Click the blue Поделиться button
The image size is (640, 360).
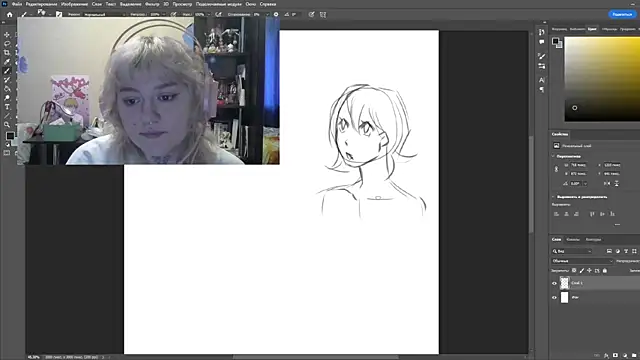click(622, 14)
